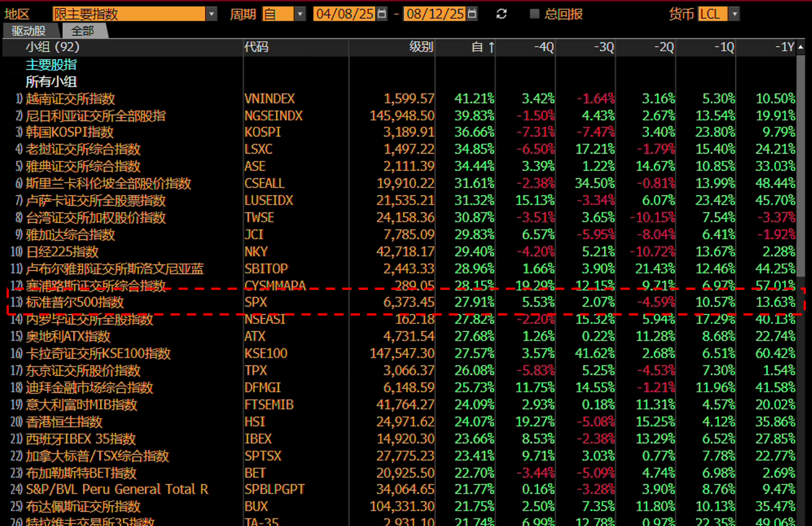Viewport: 812px width, 526px height.
Task: Select the 主要股指 group link
Action: (51, 65)
